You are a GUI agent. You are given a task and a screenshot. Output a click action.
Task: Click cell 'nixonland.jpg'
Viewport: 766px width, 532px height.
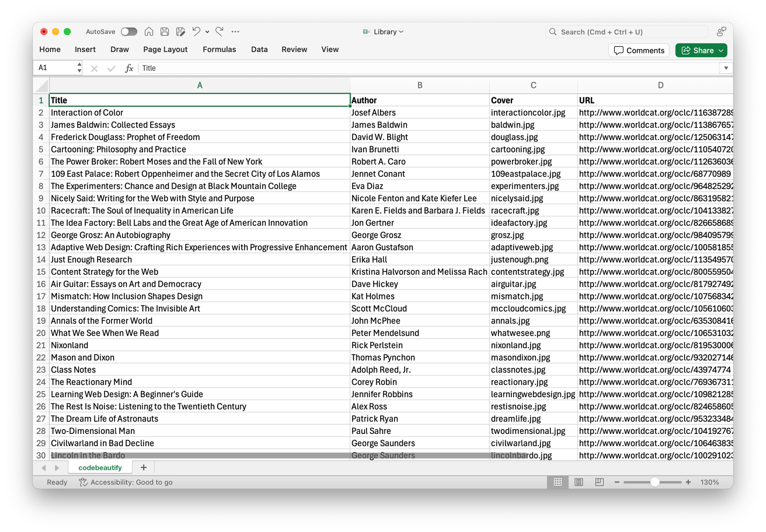tap(533, 346)
